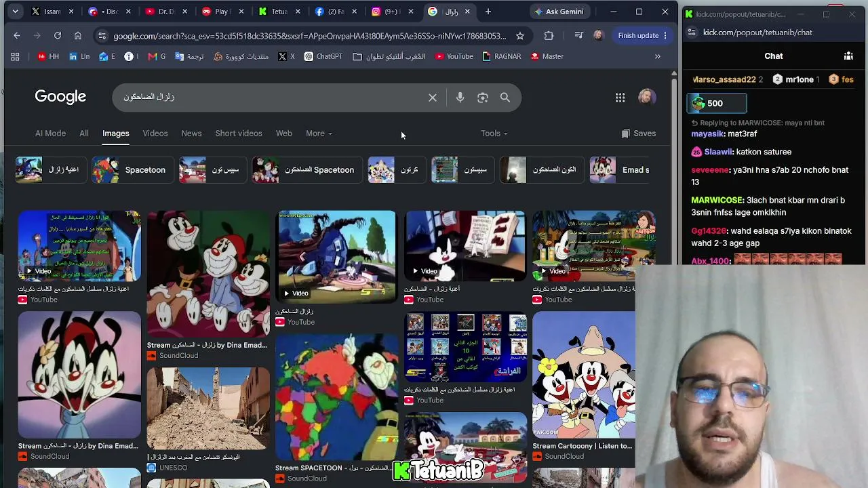Click the address bar URL
This screenshot has width=868, height=488.
click(x=310, y=35)
